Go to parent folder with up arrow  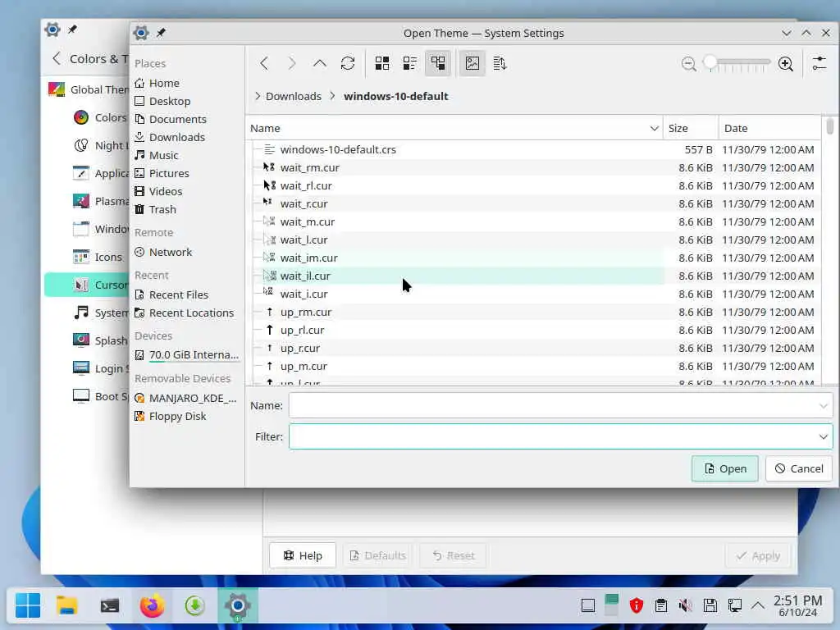(320, 63)
